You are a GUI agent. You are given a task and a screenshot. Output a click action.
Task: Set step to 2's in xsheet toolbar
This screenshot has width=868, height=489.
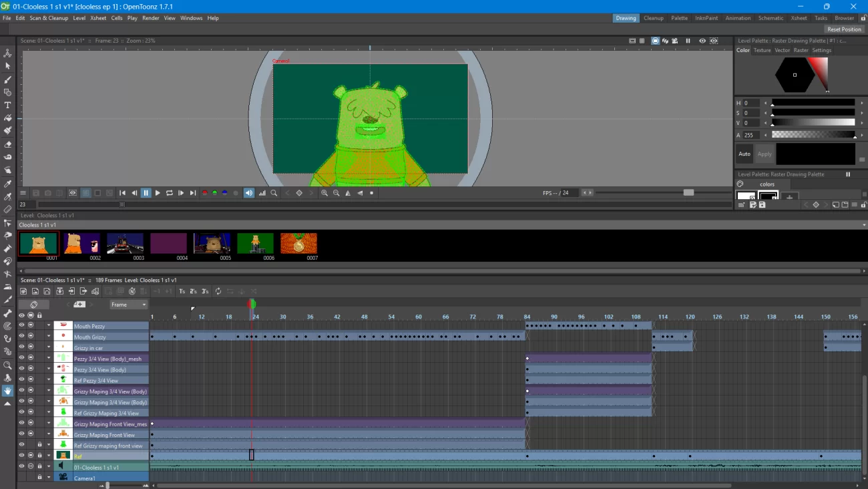(x=193, y=291)
